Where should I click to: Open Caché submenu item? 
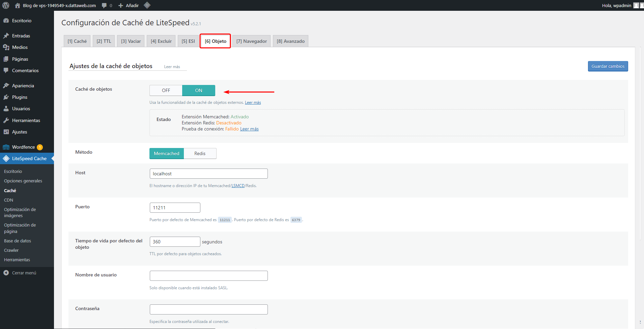[x=10, y=191]
